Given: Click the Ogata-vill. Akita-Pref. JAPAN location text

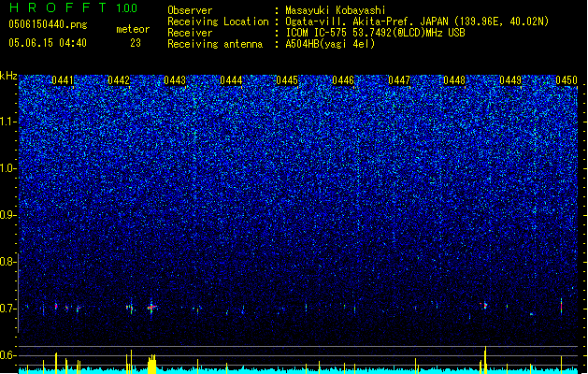Looking at the screenshot, I should (417, 22).
